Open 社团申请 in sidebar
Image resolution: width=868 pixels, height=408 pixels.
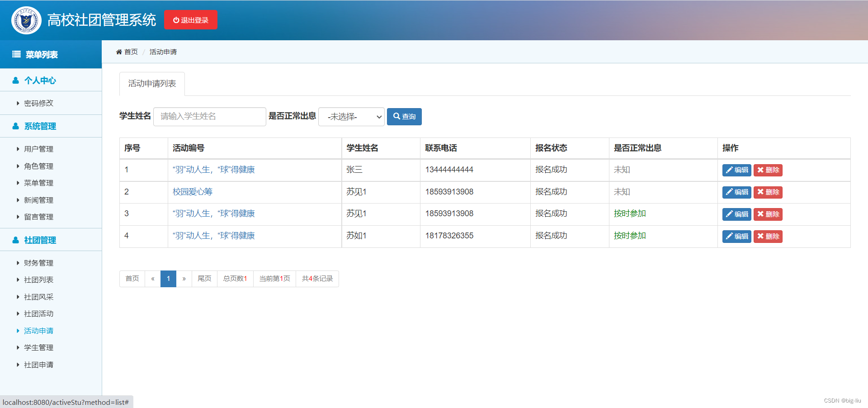pyautogui.click(x=38, y=365)
